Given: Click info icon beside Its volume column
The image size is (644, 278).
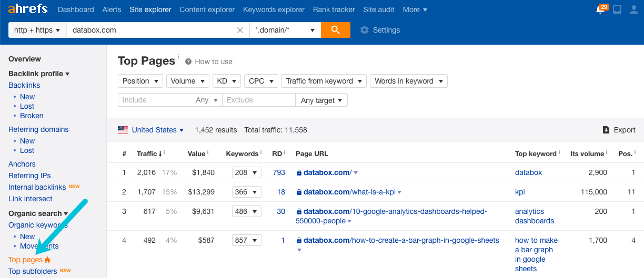Looking at the screenshot, I should coord(606,152).
